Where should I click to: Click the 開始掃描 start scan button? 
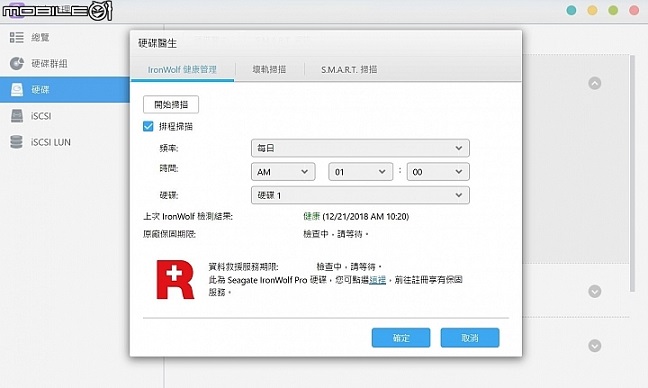(x=171, y=105)
